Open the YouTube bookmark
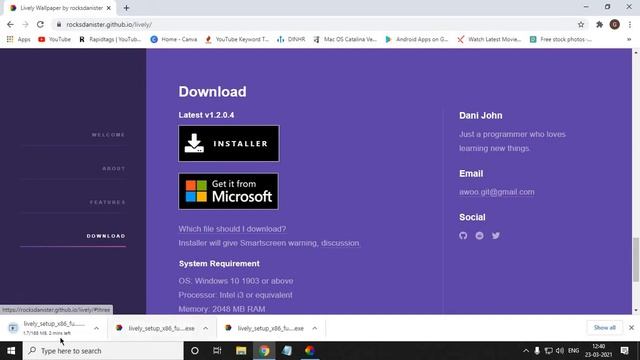The height and width of the screenshot is (360, 640). (x=54, y=39)
